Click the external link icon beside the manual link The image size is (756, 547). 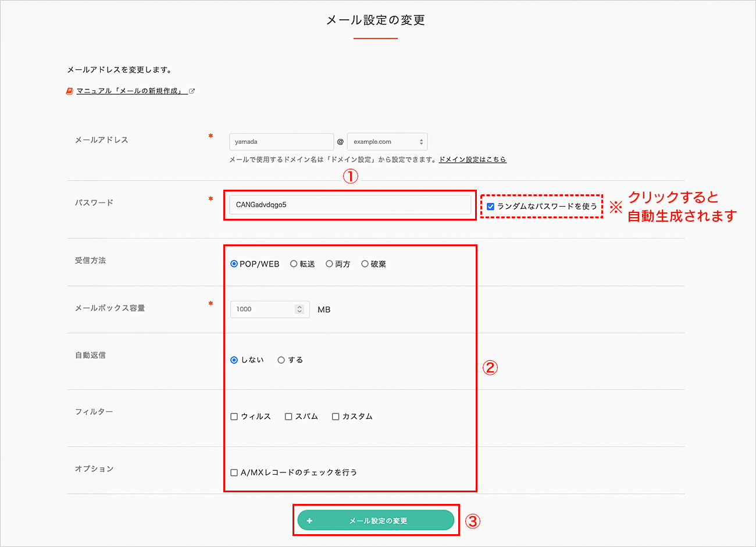192,91
